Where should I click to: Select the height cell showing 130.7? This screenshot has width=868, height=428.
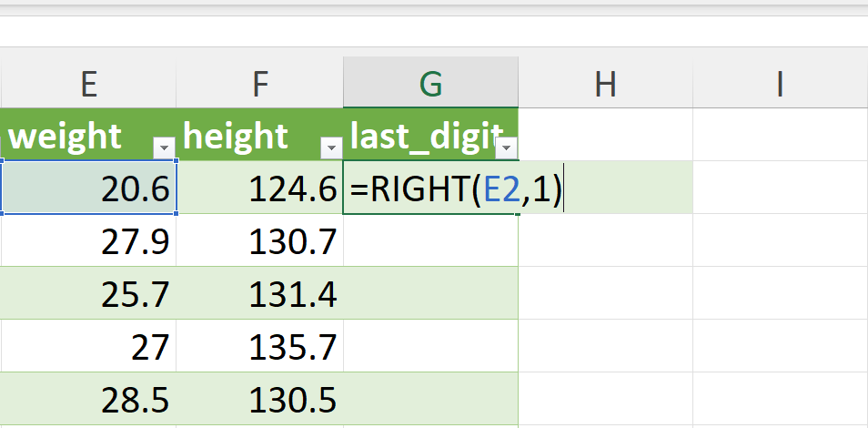click(259, 240)
